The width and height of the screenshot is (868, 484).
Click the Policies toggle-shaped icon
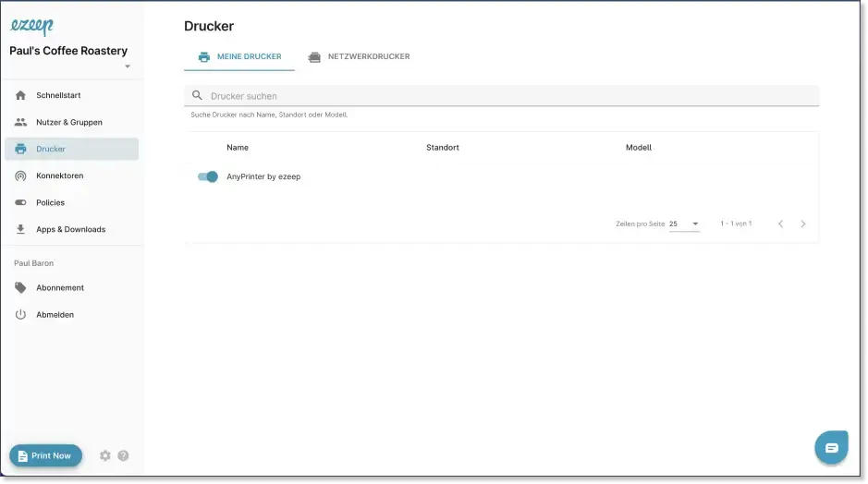[20, 202]
